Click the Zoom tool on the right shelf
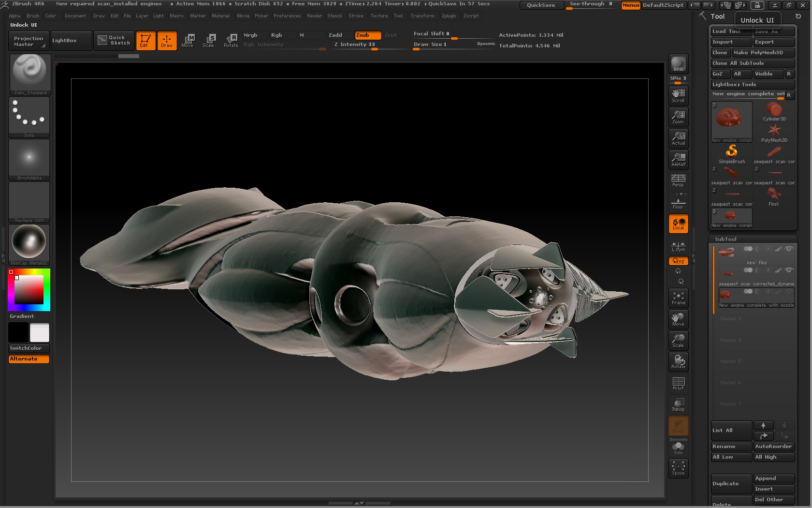Screen dimensions: 812x508 point(678,117)
